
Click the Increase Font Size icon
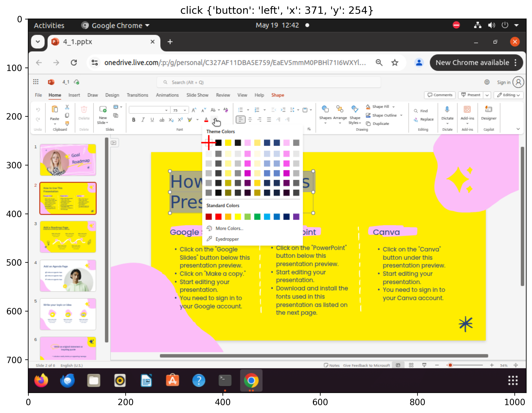194,110
